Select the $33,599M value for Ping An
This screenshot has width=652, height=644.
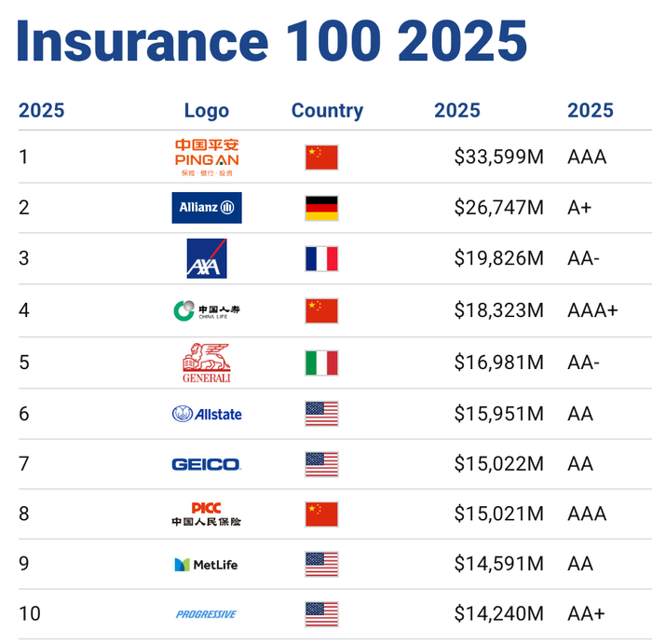tap(498, 157)
